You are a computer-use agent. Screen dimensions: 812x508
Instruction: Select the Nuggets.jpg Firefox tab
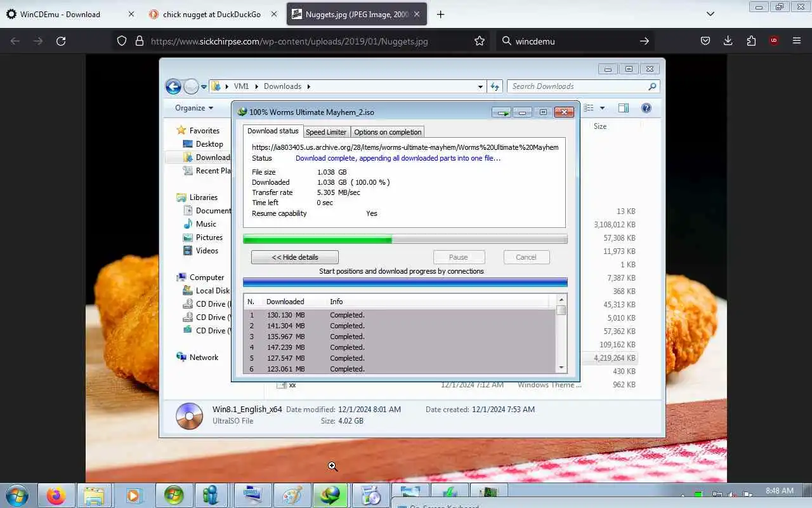pos(357,14)
